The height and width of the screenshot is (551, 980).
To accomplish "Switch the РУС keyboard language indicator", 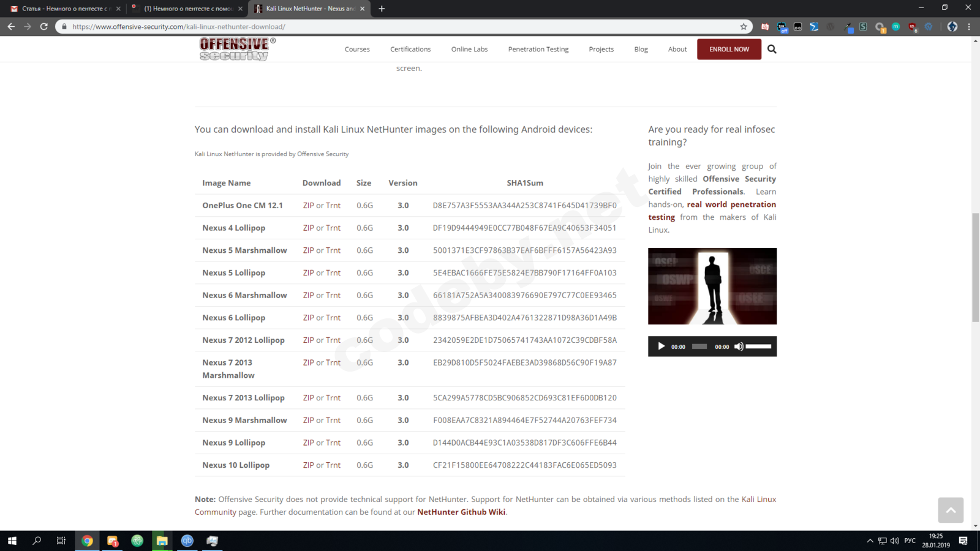I will [910, 541].
